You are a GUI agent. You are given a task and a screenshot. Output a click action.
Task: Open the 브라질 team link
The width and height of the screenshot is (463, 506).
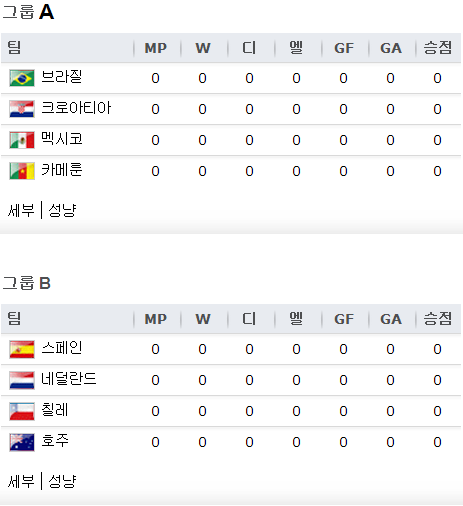point(61,77)
